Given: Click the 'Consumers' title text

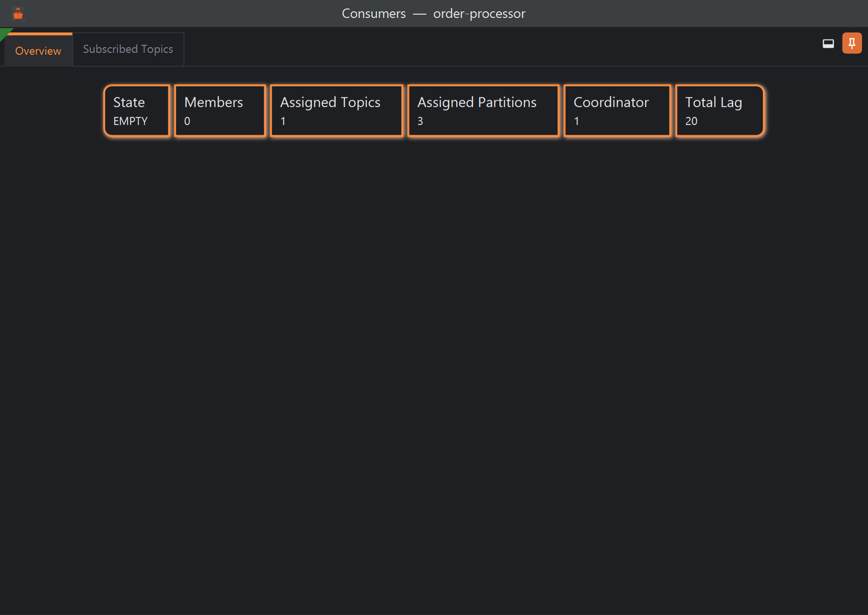Looking at the screenshot, I should tap(374, 14).
